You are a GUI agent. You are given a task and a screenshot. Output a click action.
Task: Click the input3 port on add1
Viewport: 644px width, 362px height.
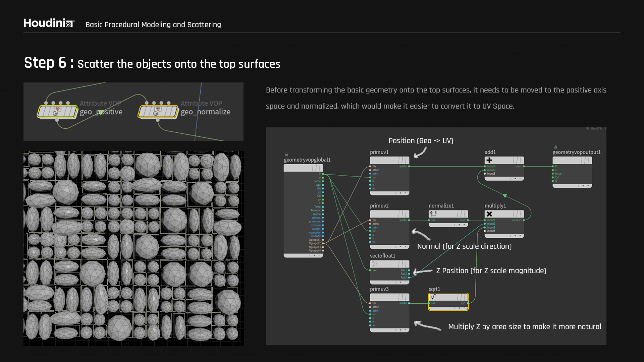point(485,174)
